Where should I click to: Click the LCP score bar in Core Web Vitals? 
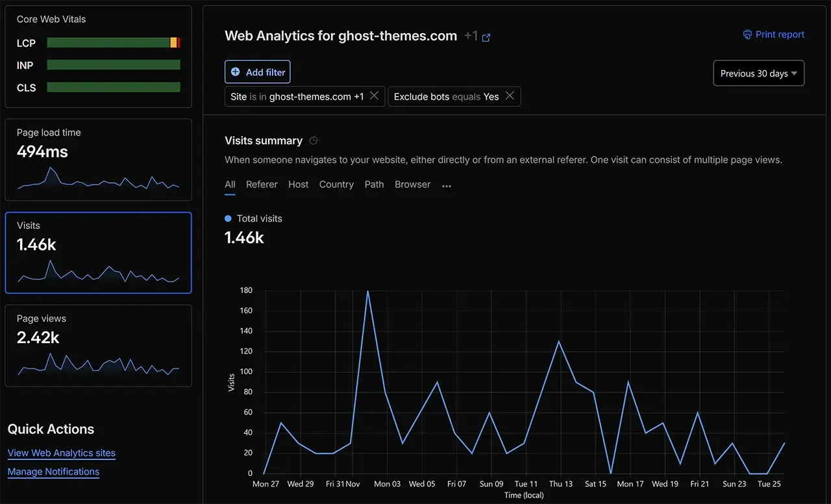point(114,43)
